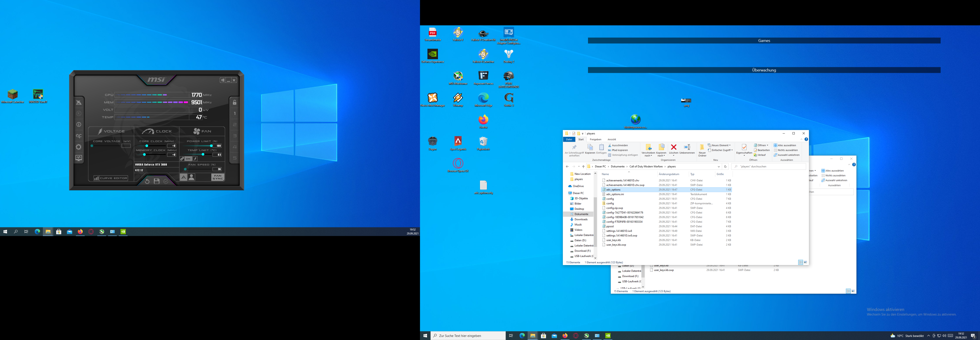Open the Curve Editor in Afterburner
The width and height of the screenshot is (980, 340).
point(111,178)
